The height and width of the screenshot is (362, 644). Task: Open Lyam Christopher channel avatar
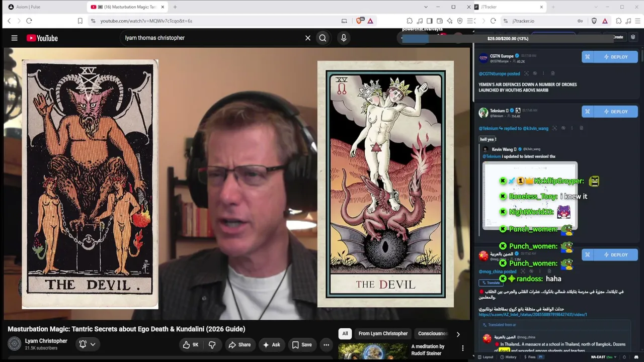15,344
